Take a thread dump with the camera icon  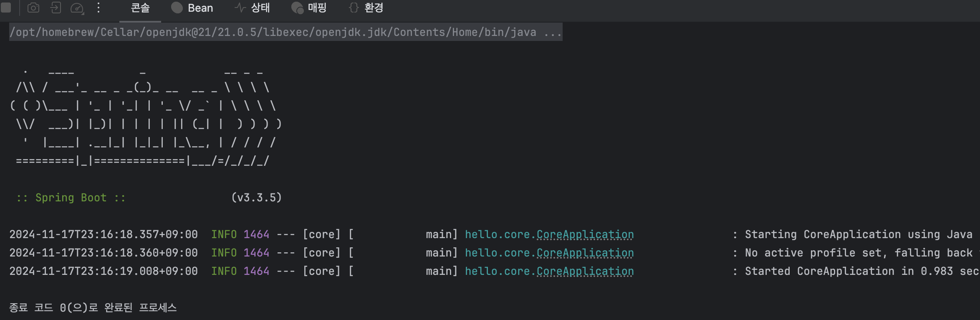click(x=33, y=8)
